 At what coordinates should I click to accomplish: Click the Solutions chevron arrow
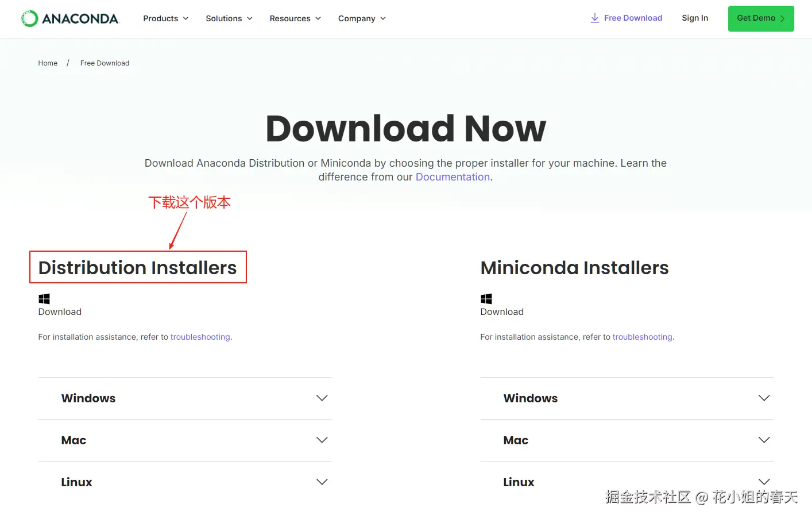249,18
